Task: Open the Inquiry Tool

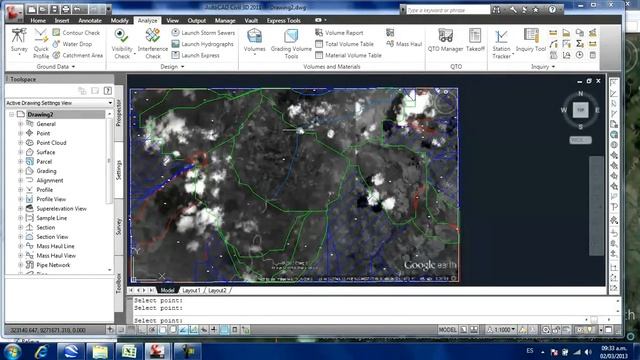Action: point(531,41)
